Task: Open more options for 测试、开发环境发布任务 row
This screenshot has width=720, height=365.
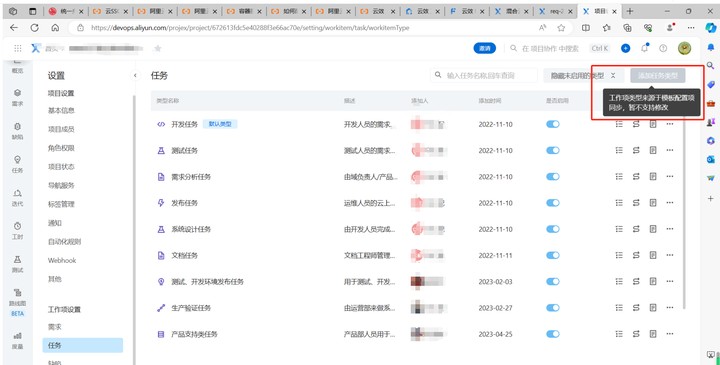Action: (x=670, y=282)
